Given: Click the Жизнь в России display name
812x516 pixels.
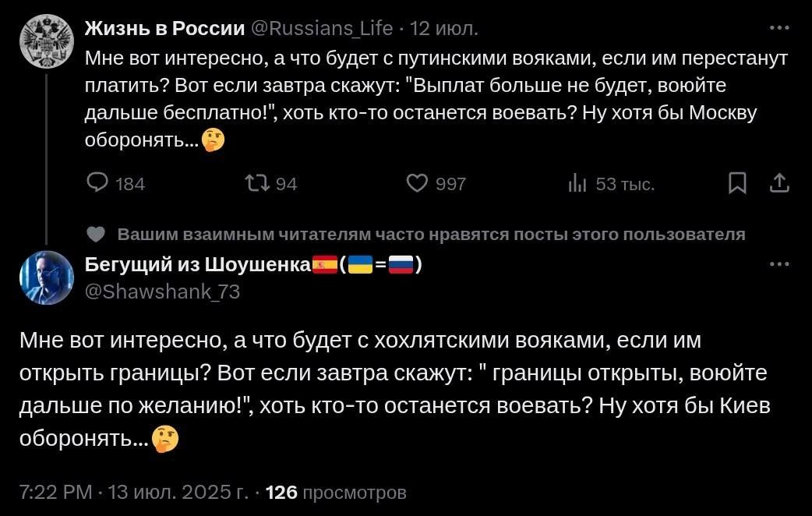Looking at the screenshot, I should pyautogui.click(x=164, y=29).
